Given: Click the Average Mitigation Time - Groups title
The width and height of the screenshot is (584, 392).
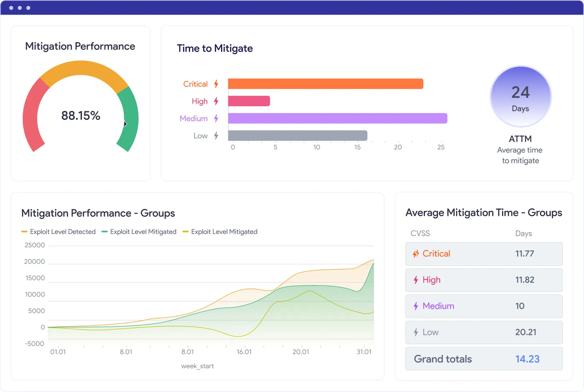Looking at the screenshot, I should 484,213.
